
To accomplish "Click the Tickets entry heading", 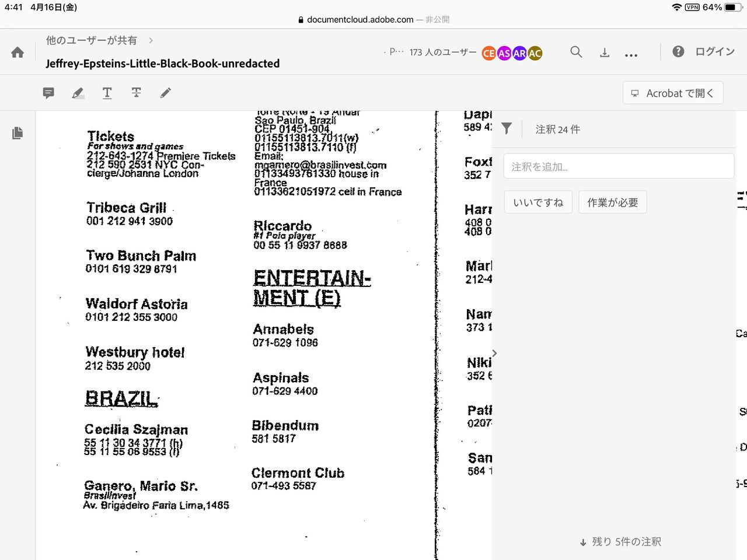I will point(111,136).
